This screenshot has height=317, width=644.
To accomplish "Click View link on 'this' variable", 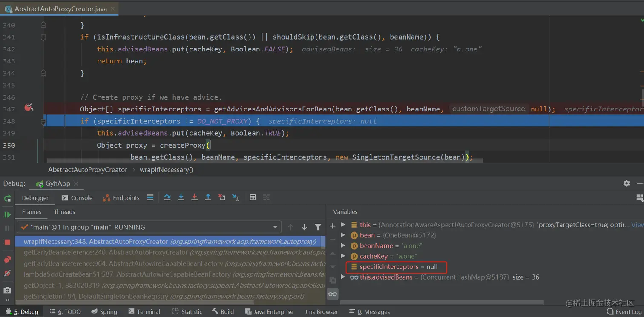I will pos(637,225).
